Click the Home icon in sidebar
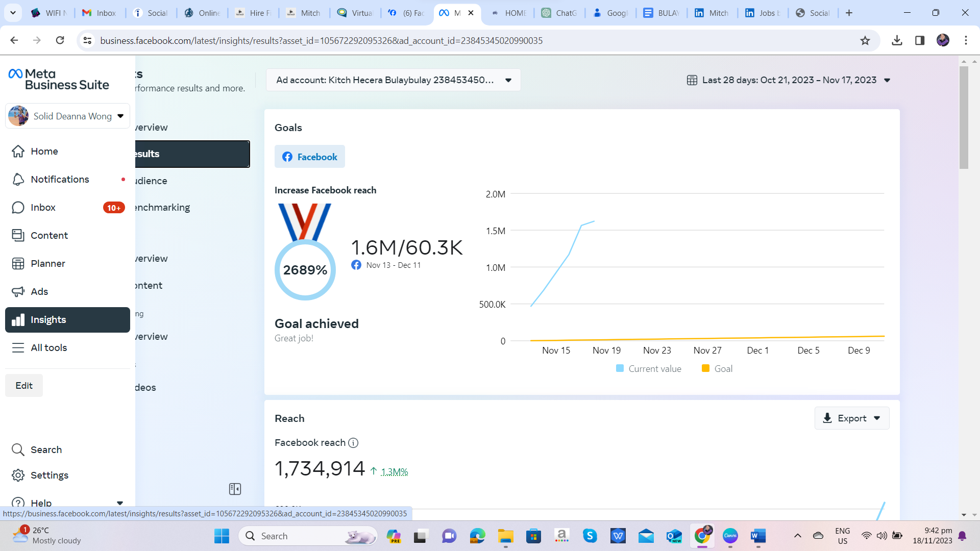 click(18, 152)
